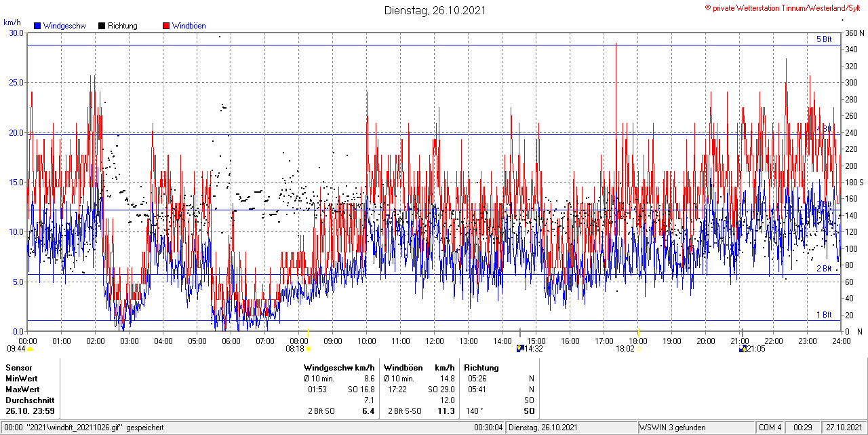Click the chart title "Dienstag, 26.10.2021"
Image resolution: width=868 pixels, height=435 pixels.
click(x=435, y=10)
